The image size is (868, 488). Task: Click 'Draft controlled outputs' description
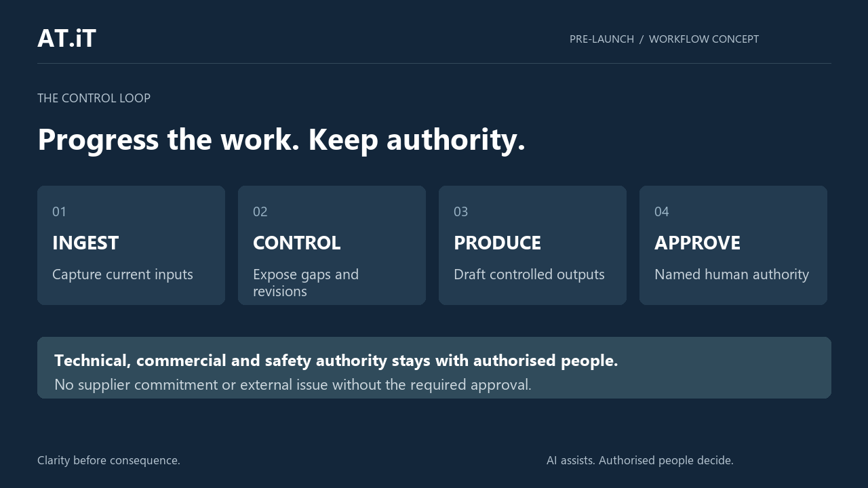[x=529, y=274]
